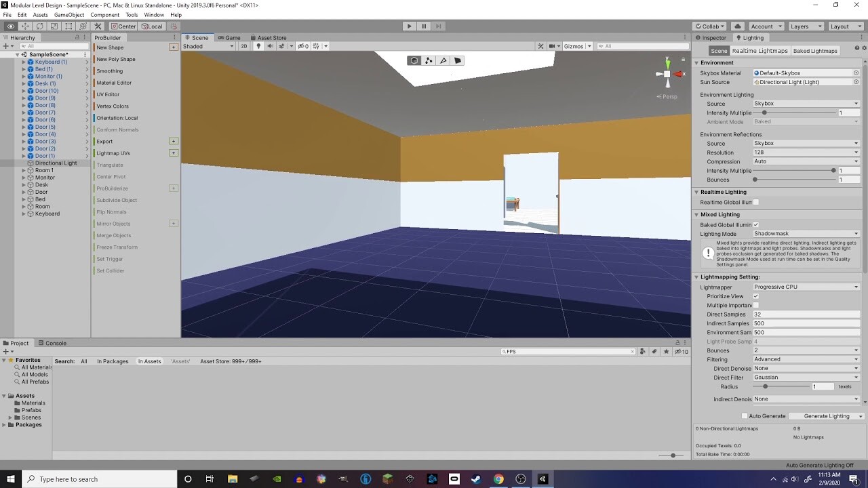Select the Scale tool in the toolbar

(x=53, y=26)
